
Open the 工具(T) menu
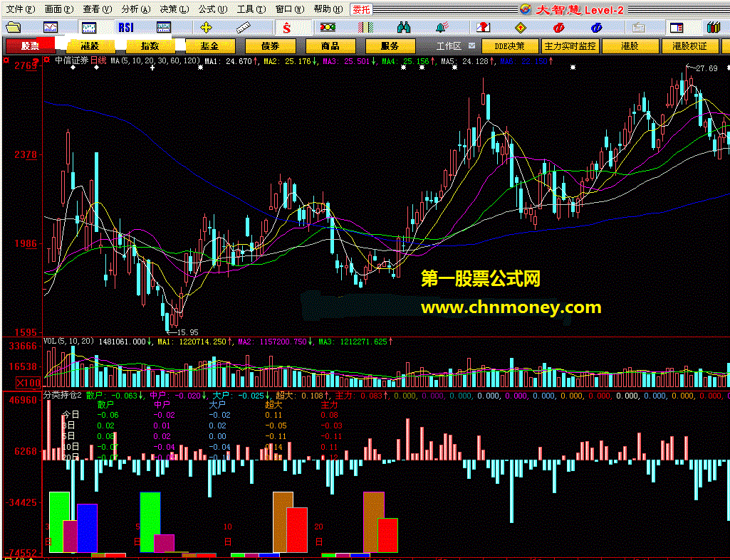point(251,9)
